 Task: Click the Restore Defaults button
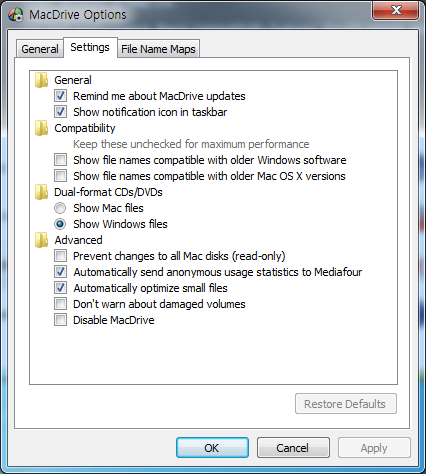tap(346, 404)
